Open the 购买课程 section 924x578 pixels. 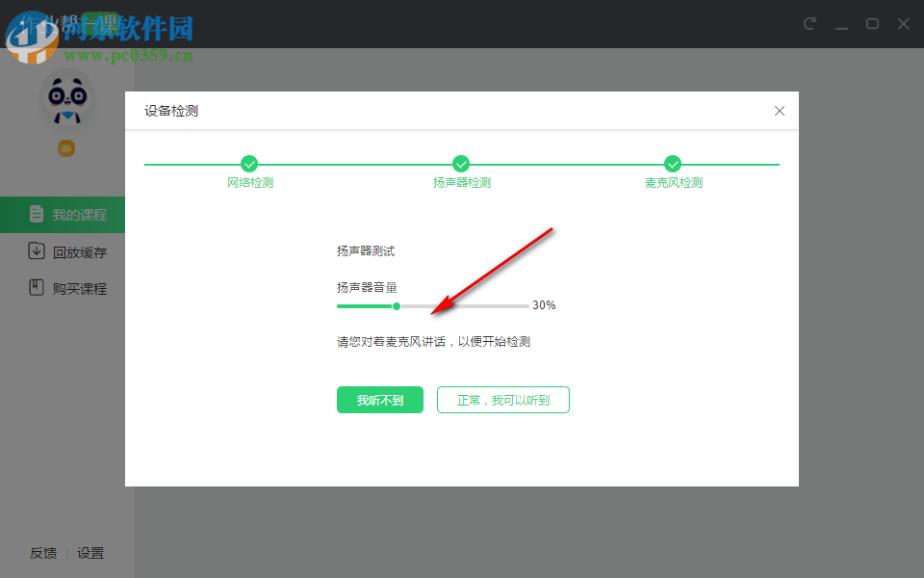(78, 287)
